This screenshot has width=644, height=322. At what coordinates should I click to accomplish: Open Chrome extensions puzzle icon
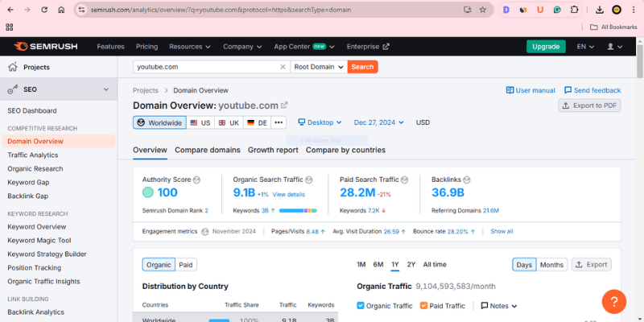(574, 10)
